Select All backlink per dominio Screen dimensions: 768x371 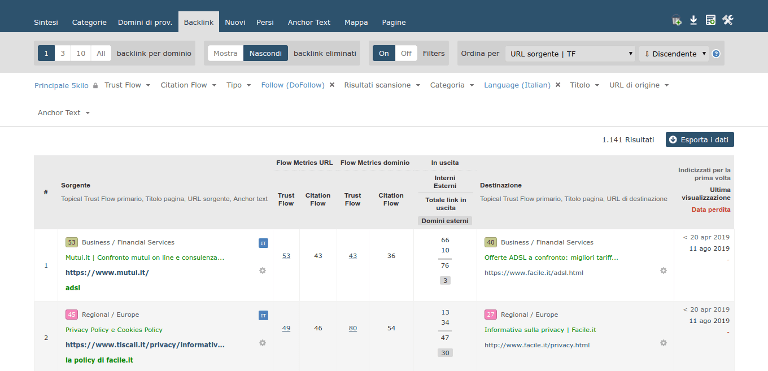[101, 53]
